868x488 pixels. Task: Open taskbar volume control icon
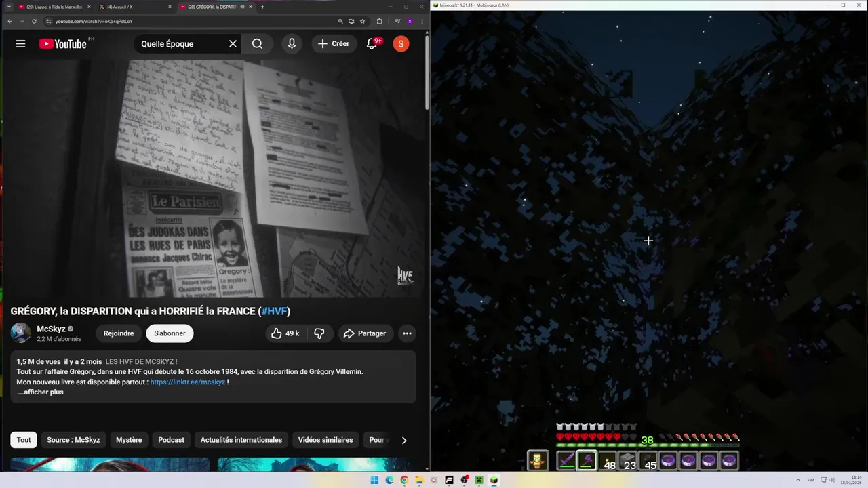[x=831, y=480]
